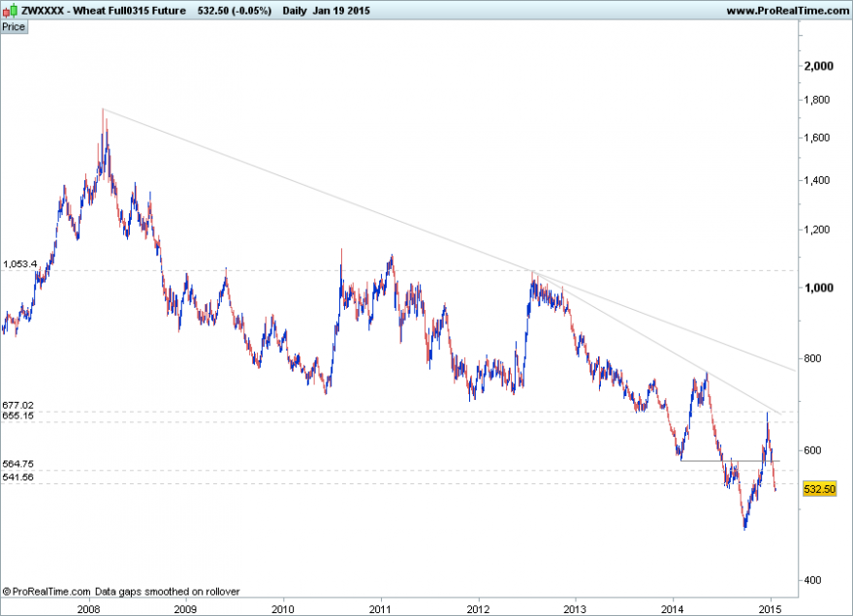Click the candlestick chart icon in title bar
The width and height of the screenshot is (853, 616).
[x=10, y=11]
